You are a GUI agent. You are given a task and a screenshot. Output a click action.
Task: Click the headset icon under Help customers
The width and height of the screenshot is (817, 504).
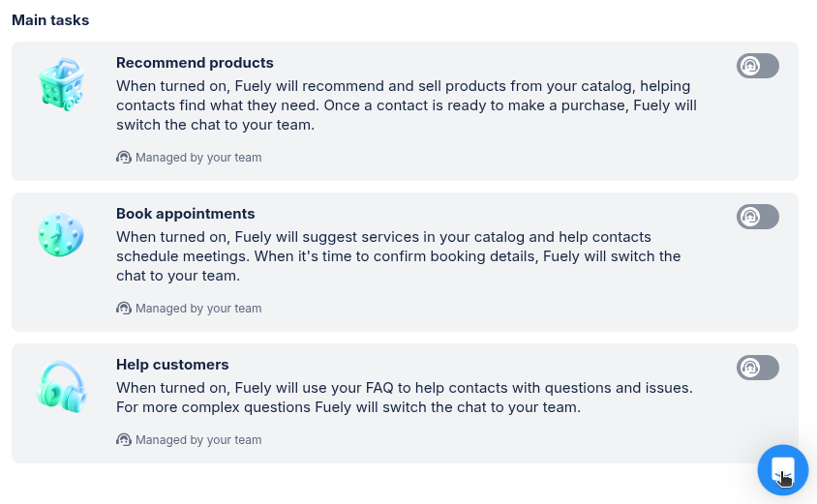[124, 440]
